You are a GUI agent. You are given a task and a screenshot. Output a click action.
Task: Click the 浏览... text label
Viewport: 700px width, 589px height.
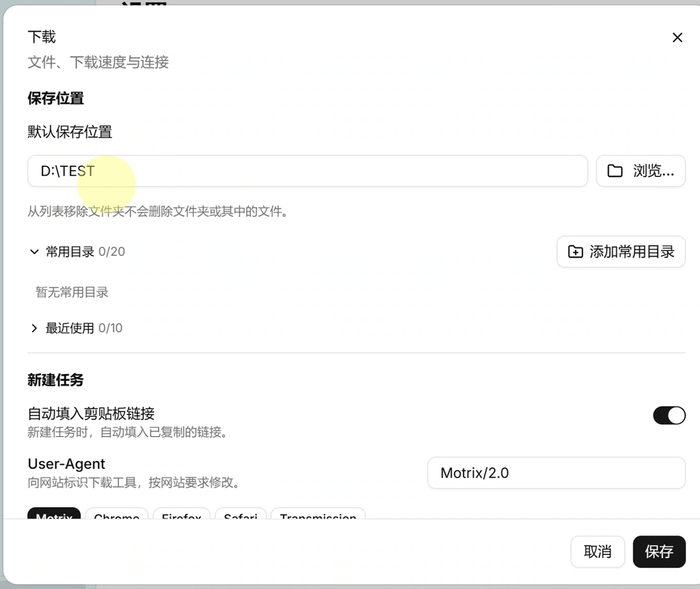click(653, 171)
